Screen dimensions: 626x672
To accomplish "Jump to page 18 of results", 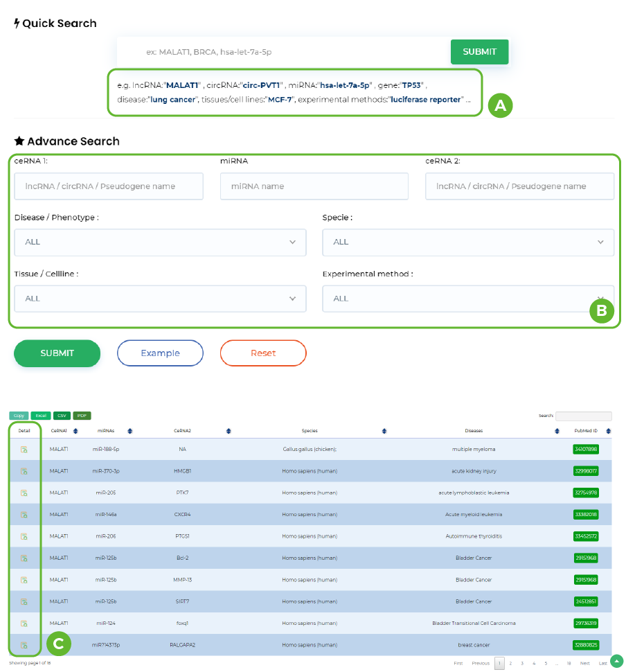I will 569,663.
